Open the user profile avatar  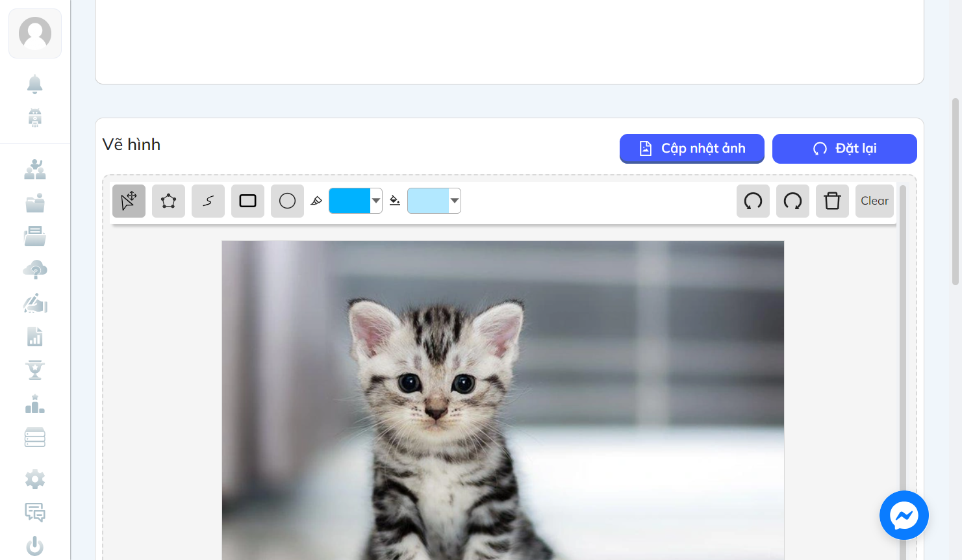click(x=35, y=33)
